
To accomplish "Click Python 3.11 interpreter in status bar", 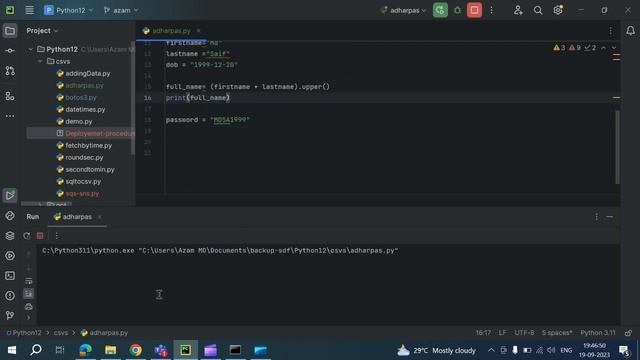I will [x=598, y=333].
